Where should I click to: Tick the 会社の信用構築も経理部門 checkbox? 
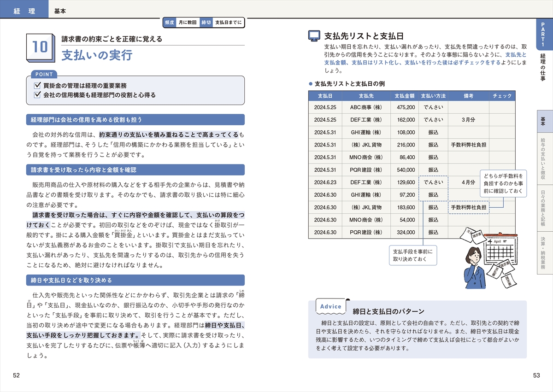(38, 95)
